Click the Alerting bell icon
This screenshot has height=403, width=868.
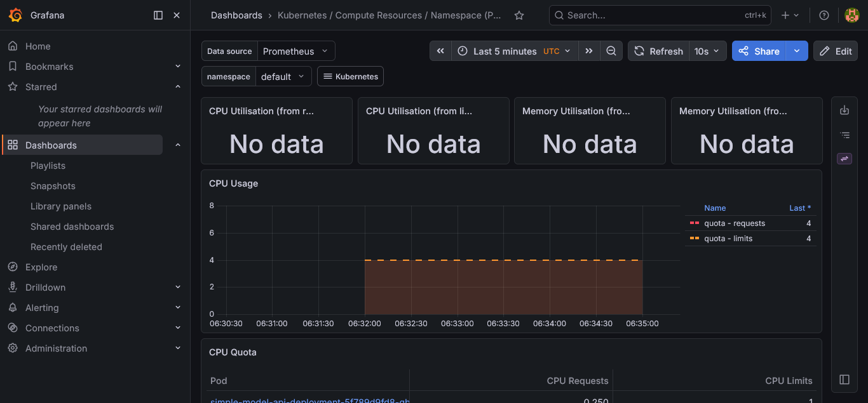click(x=13, y=308)
